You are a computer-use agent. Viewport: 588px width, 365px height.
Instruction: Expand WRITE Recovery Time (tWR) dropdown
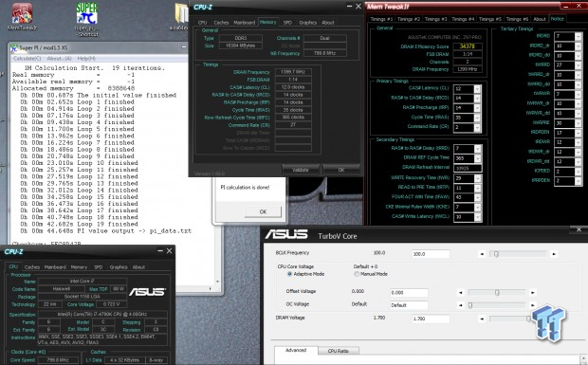(x=477, y=178)
